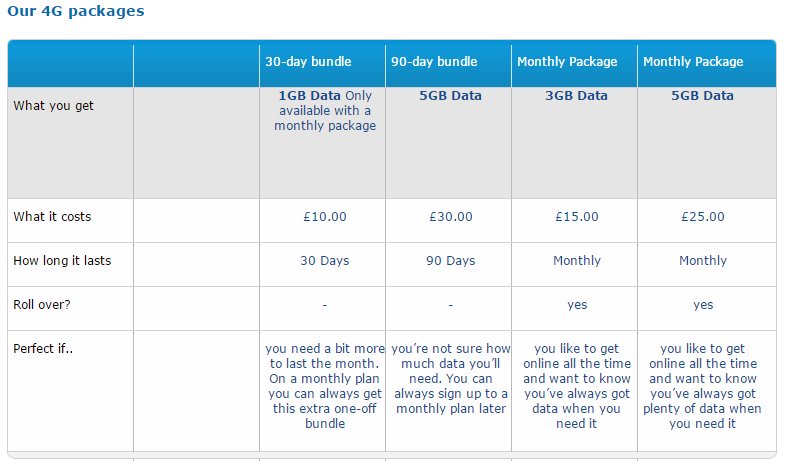Click the 'Roll over?' row label
Screen dimensions: 786x466
point(42,305)
